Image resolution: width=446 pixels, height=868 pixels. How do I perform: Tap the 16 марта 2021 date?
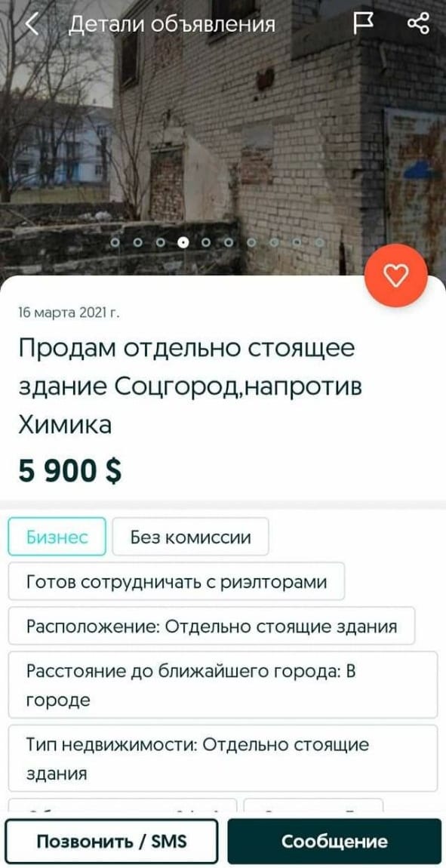point(69,313)
